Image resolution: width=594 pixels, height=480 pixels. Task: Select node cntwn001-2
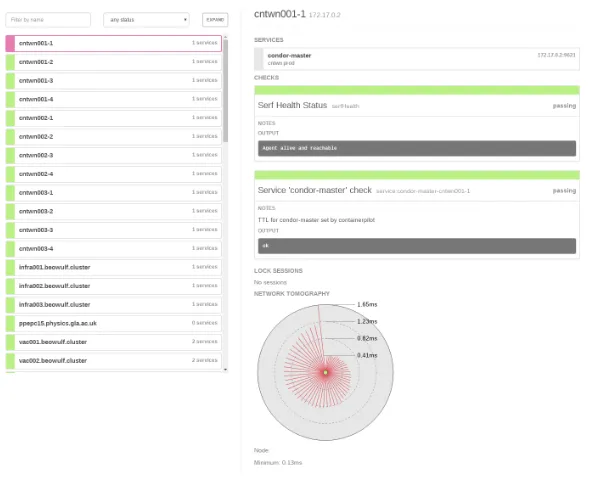114,62
